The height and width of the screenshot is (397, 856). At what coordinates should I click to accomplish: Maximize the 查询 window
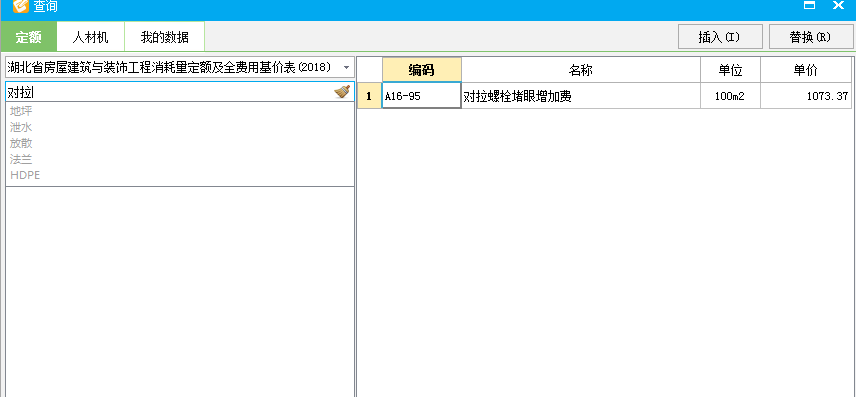(810, 5)
